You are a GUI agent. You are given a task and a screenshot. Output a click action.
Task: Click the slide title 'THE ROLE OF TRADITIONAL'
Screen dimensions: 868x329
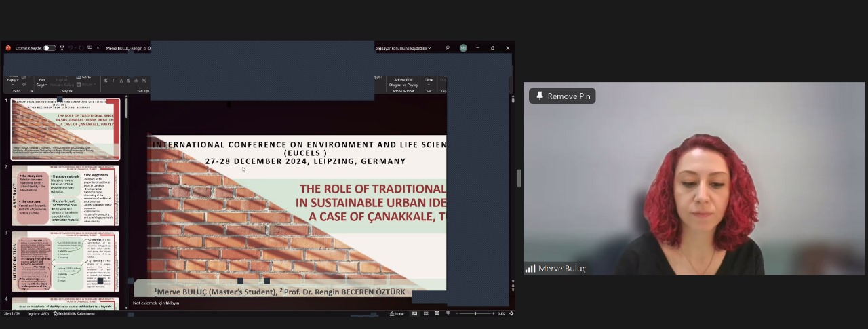click(372, 189)
